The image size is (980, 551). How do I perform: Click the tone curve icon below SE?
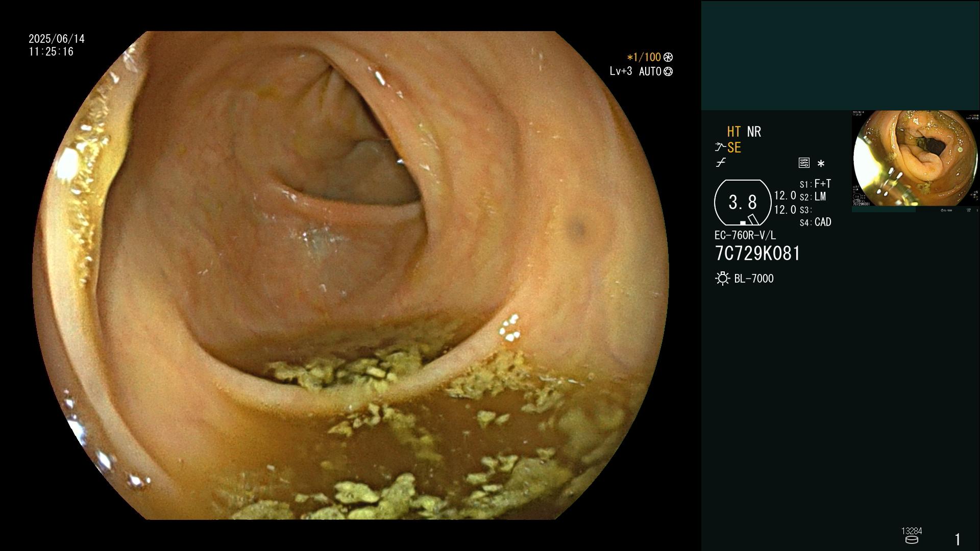tap(721, 163)
